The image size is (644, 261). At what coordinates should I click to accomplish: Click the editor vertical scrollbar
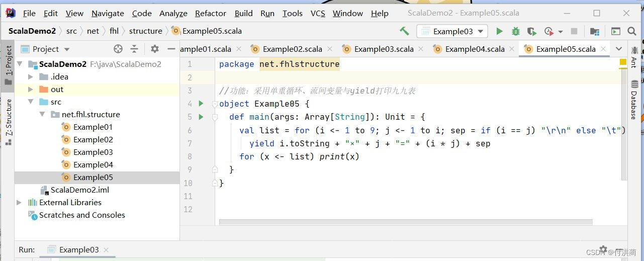(x=624, y=124)
